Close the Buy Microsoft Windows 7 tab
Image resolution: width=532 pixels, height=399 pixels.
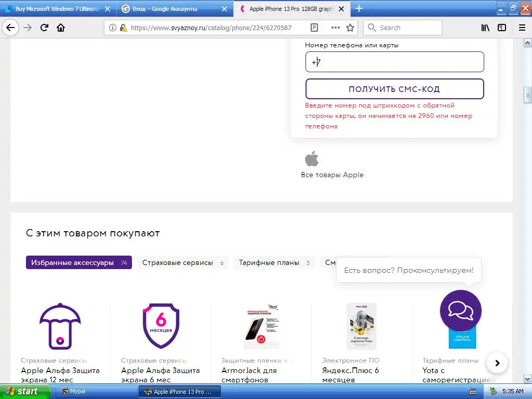click(107, 9)
